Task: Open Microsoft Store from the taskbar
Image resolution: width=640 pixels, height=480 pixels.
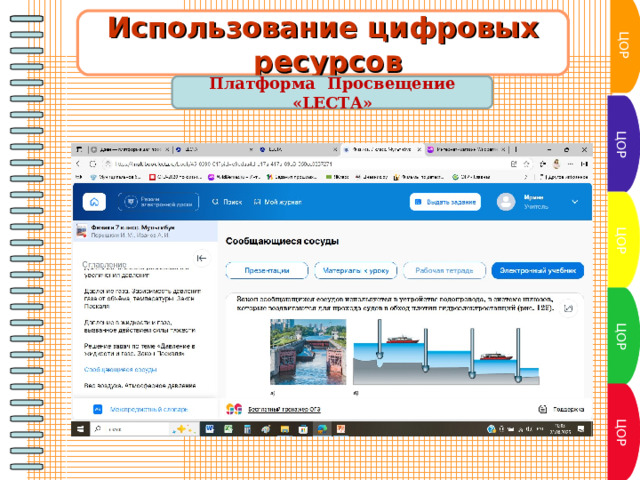Action: [x=303, y=429]
